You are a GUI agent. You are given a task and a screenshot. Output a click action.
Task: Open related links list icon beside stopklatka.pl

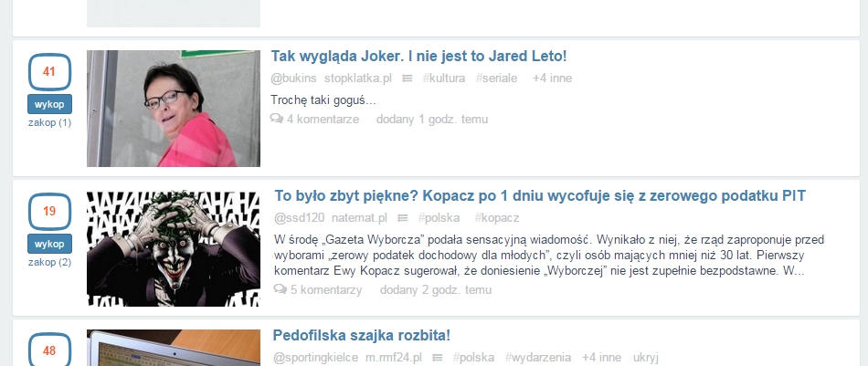(x=407, y=78)
